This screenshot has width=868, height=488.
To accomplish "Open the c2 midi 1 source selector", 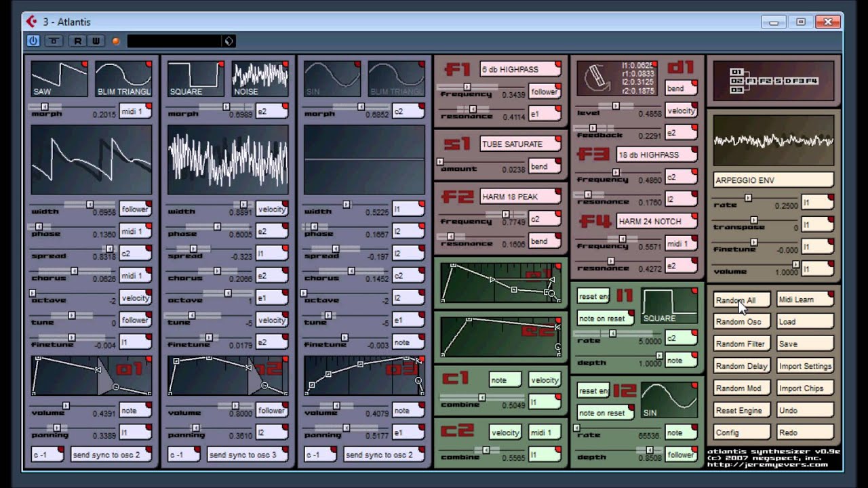I will coord(545,432).
